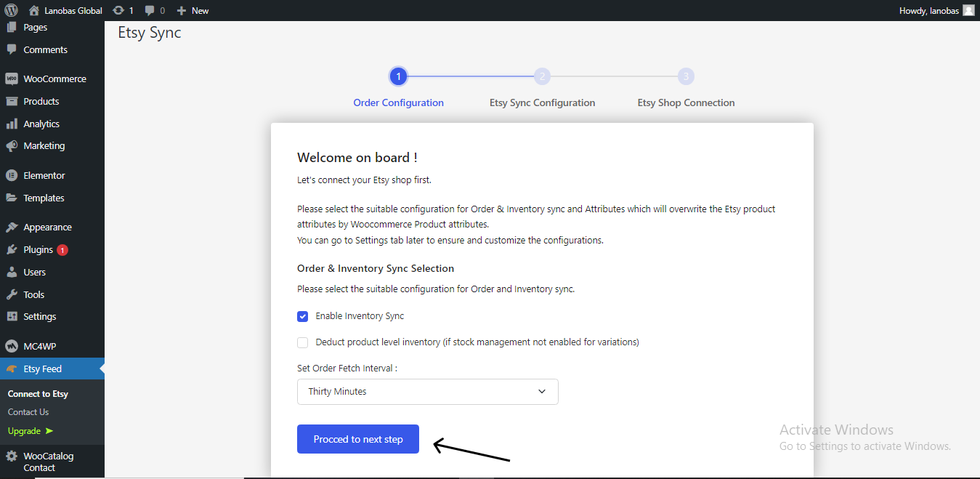Select step 3 circle in wizard
The image size is (980, 479).
pyautogui.click(x=687, y=76)
